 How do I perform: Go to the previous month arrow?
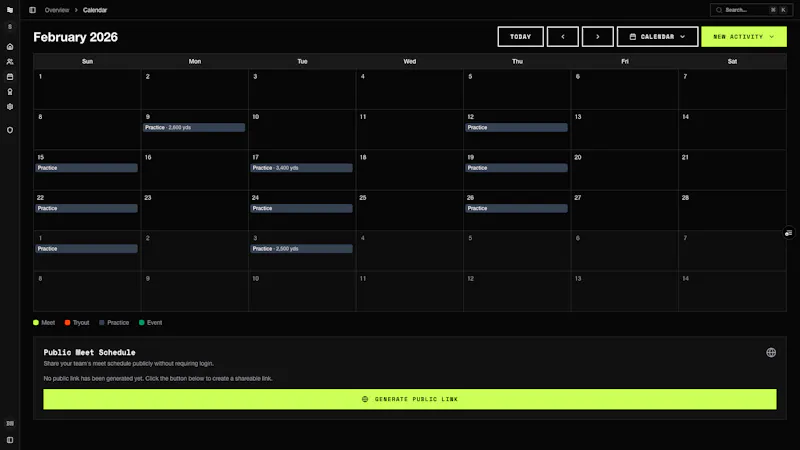coord(563,37)
